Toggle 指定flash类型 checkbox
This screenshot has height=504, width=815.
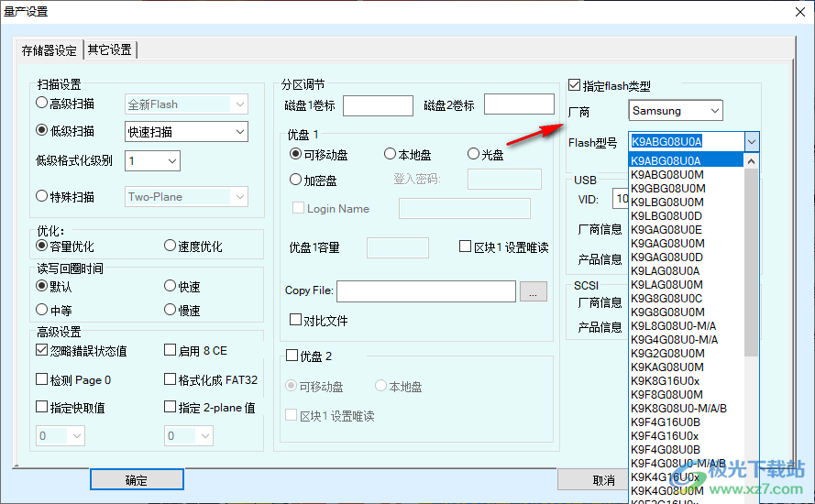574,84
